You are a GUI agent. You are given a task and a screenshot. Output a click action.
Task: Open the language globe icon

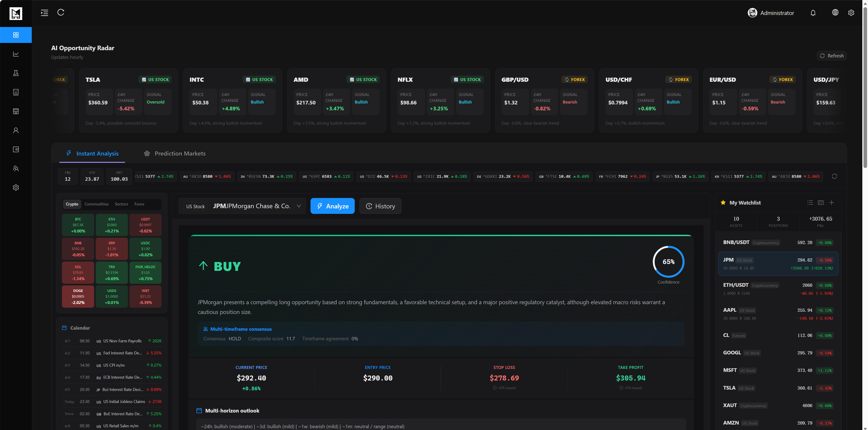835,12
